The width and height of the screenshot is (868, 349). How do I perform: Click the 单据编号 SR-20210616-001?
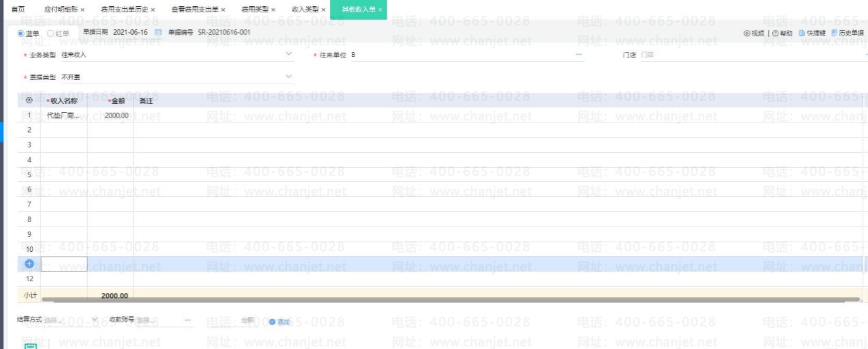tap(224, 33)
